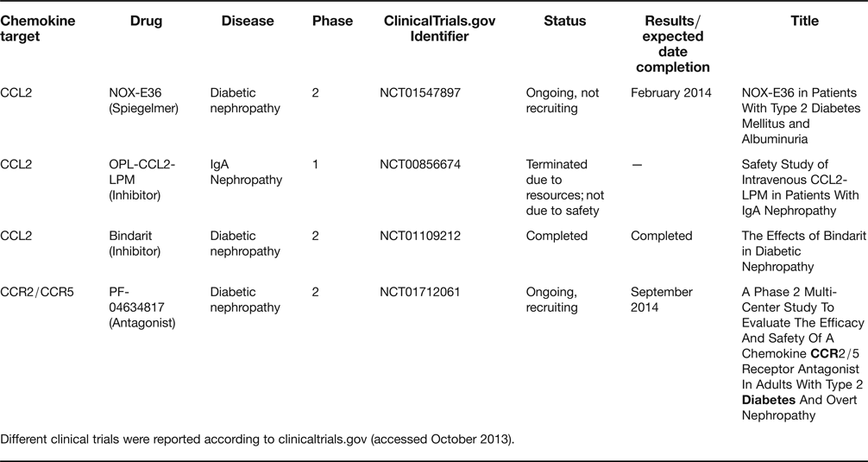Click the clinicaltrials.gov footnote text
This screenshot has width=868, height=462.
259,438
